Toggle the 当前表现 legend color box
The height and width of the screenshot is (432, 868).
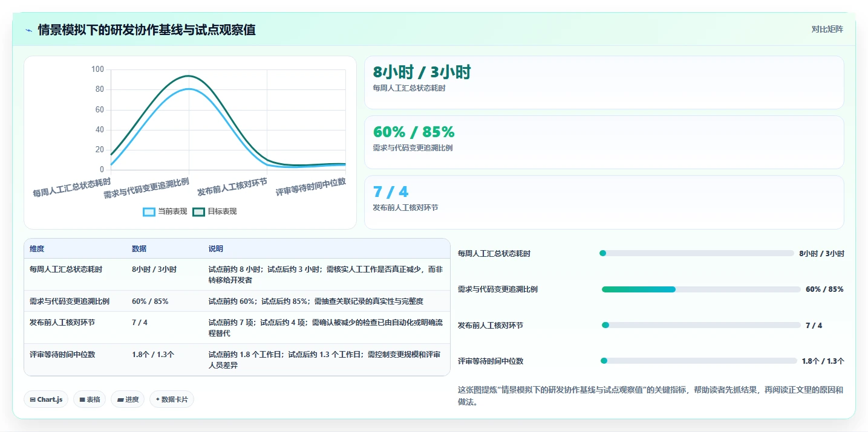pos(149,211)
